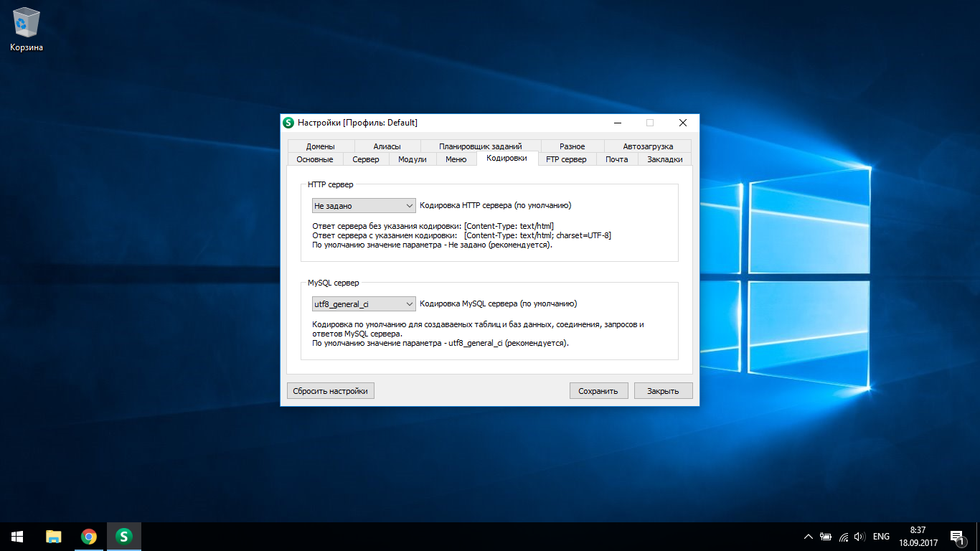The width and height of the screenshot is (980, 551).
Task: Switch to the Модули tab
Action: (413, 159)
